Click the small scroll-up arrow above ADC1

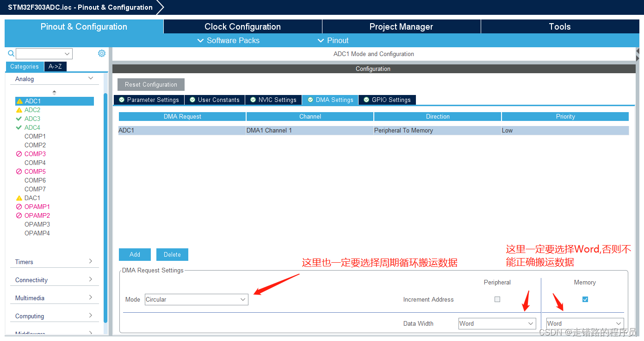54,92
